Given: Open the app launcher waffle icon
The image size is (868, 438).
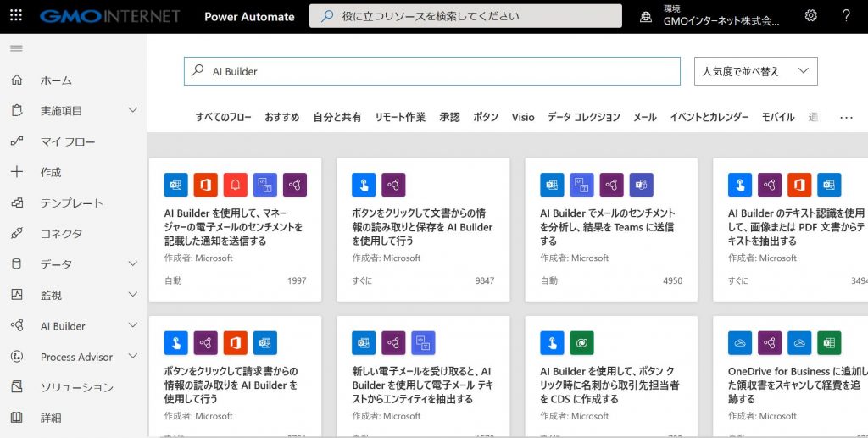Looking at the screenshot, I should pyautogui.click(x=16, y=15).
